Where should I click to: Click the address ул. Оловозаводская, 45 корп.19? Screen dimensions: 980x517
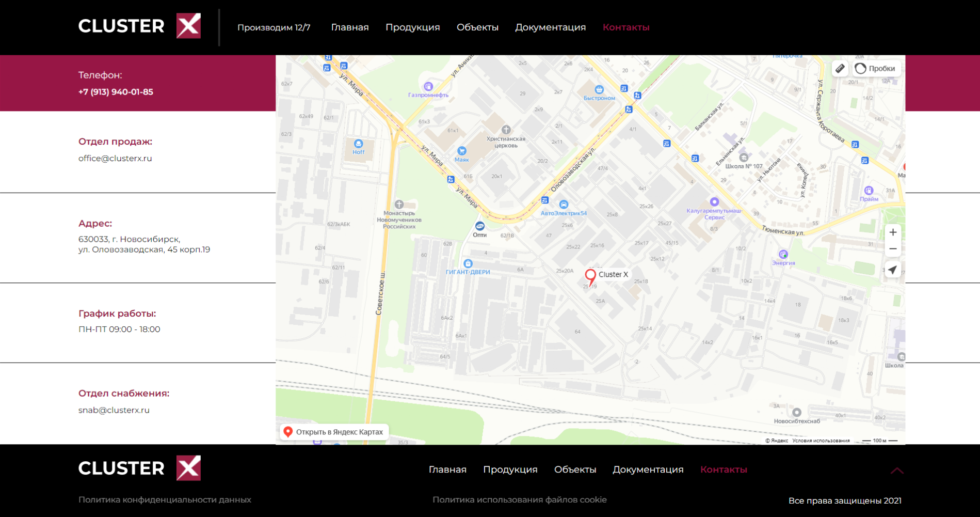click(144, 250)
